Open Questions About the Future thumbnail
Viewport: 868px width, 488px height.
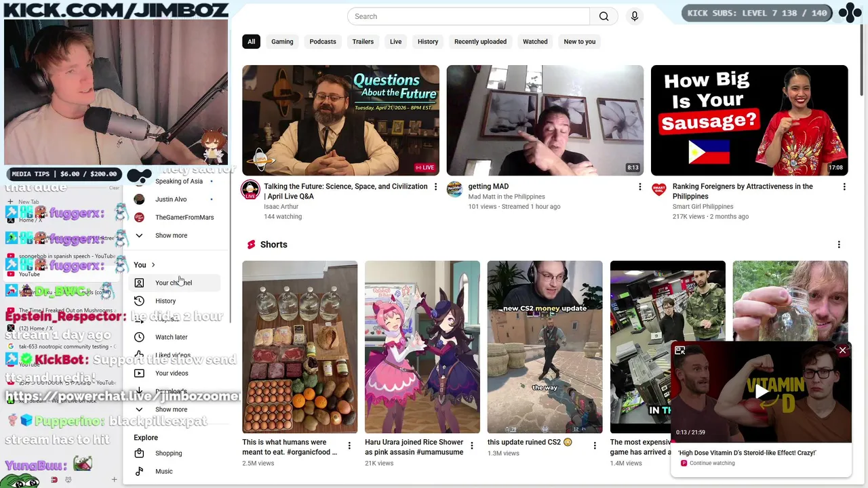[340, 120]
